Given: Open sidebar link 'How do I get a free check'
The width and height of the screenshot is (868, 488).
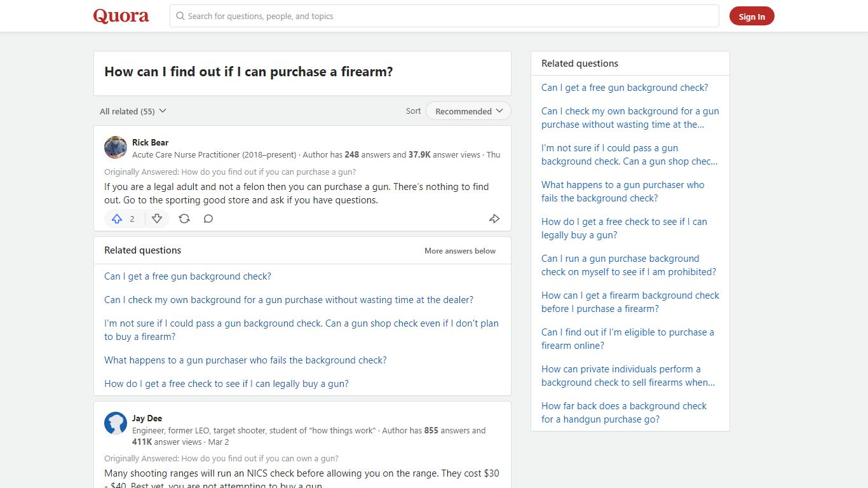Looking at the screenshot, I should coord(624,228).
